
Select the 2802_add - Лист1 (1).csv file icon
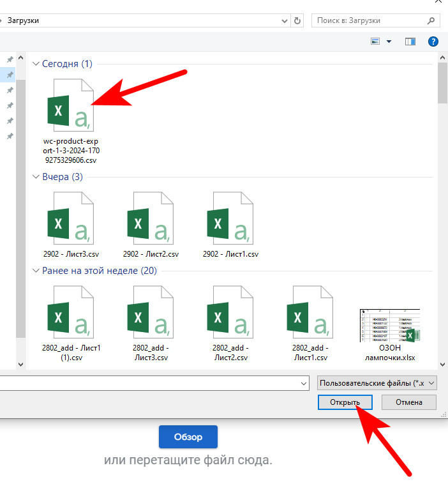tap(71, 312)
